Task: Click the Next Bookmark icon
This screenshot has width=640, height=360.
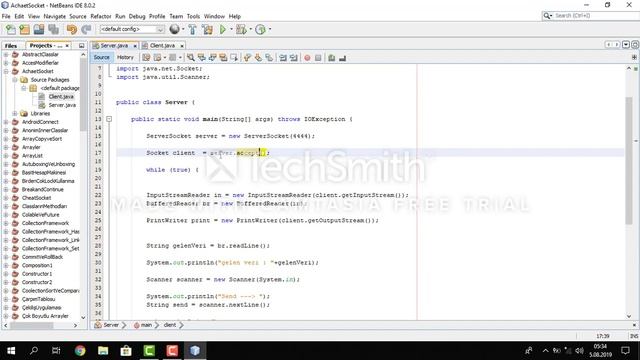Action: (258, 58)
